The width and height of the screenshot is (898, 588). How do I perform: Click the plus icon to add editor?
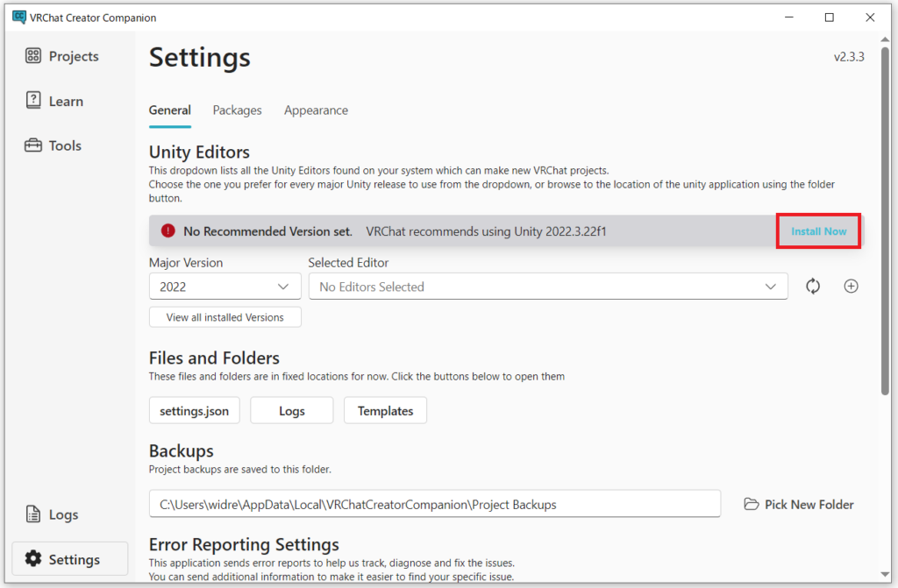851,287
